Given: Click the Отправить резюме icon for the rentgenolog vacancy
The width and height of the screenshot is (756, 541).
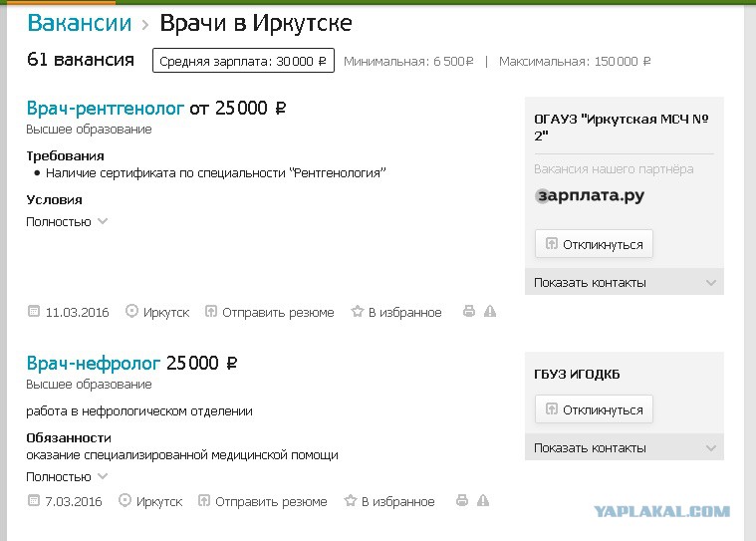Looking at the screenshot, I should click(x=211, y=311).
